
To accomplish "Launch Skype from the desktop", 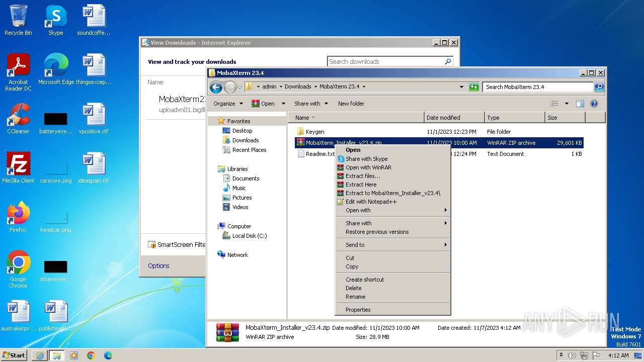I will (x=55, y=20).
